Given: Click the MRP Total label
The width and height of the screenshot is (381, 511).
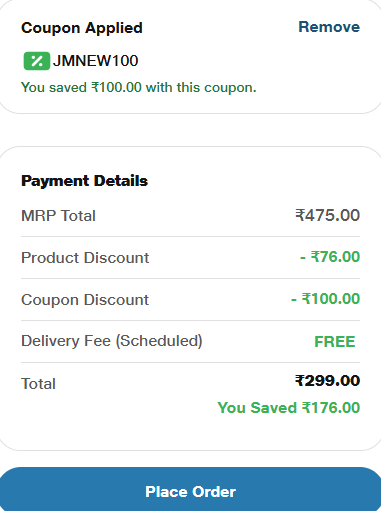Looking at the screenshot, I should coord(58,216).
